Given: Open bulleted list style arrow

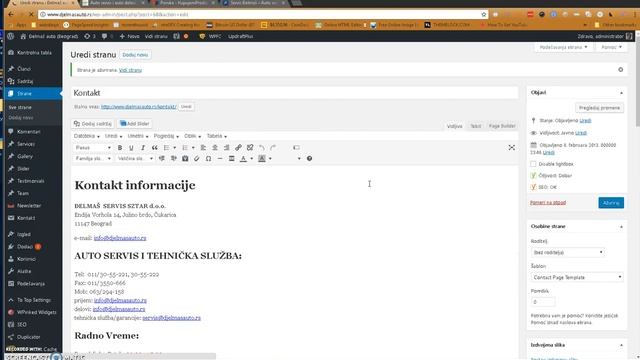Looking at the screenshot, I should click(175, 148).
